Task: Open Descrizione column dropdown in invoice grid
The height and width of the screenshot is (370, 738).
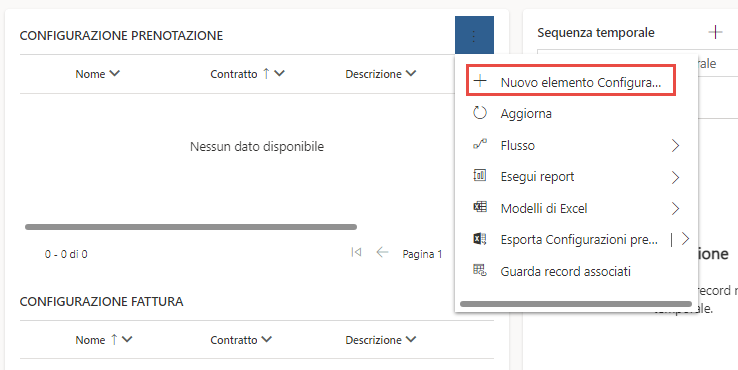Action: coord(410,339)
